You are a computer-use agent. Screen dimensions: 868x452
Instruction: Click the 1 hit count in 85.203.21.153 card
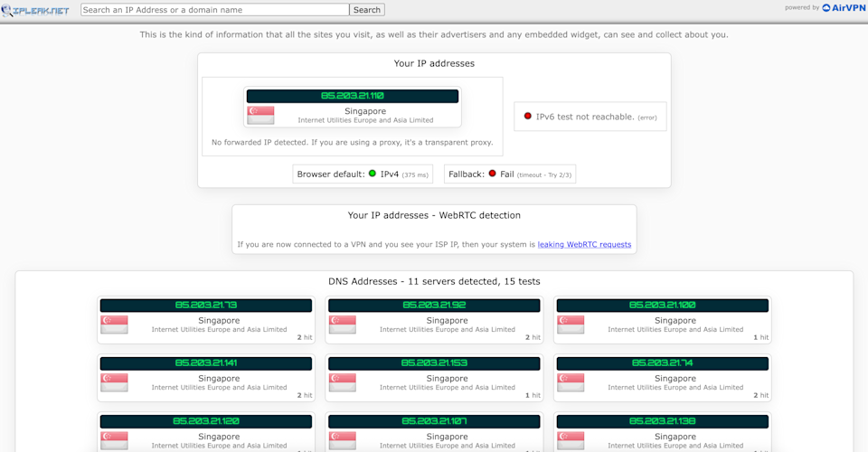(x=533, y=396)
